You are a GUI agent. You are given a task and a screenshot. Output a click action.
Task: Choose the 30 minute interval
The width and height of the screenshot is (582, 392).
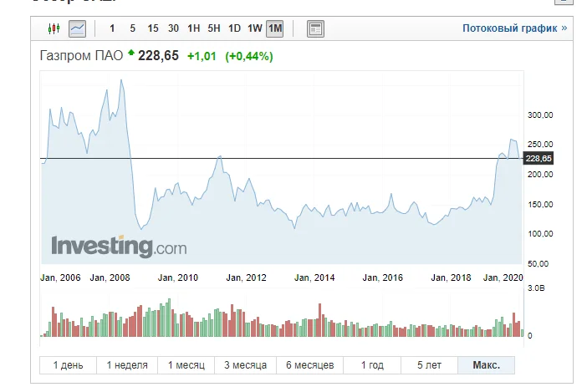[x=173, y=28]
